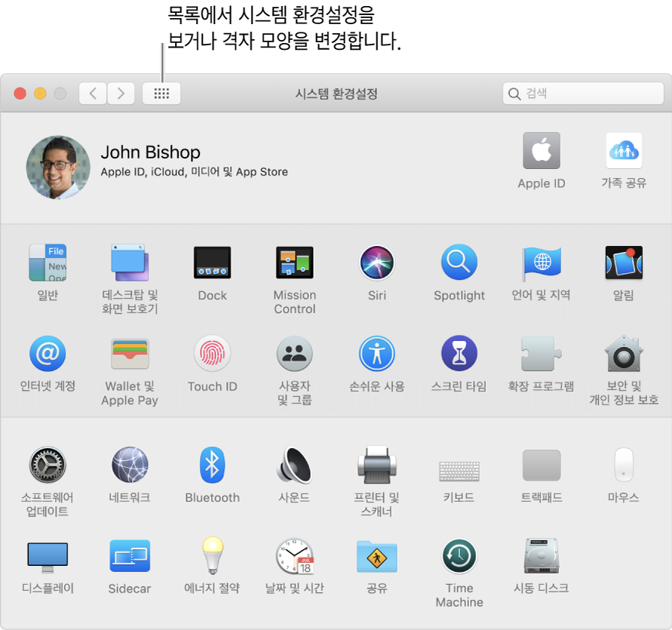Open the 디스플레이 (Displays) pane
The height and width of the screenshot is (630, 672).
pos(48,557)
